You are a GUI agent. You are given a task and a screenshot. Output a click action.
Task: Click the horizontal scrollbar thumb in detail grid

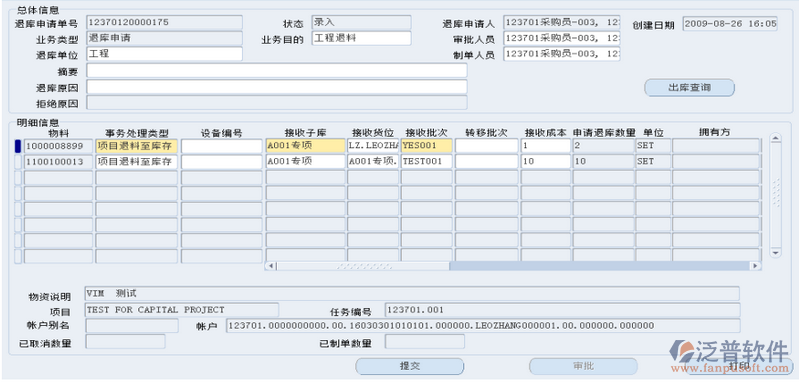[363, 266]
